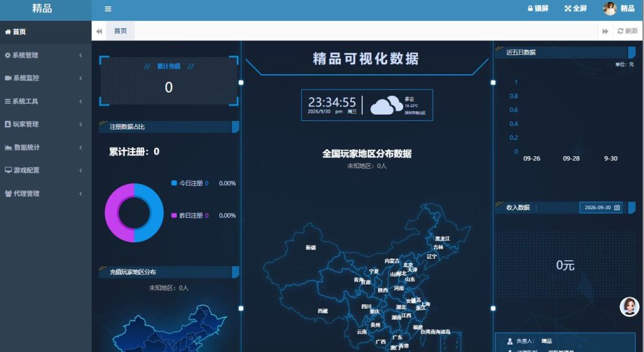This screenshot has height=352, width=644.
Task: Click the 充值玩家地区分布 panel header
Action: (x=169, y=272)
